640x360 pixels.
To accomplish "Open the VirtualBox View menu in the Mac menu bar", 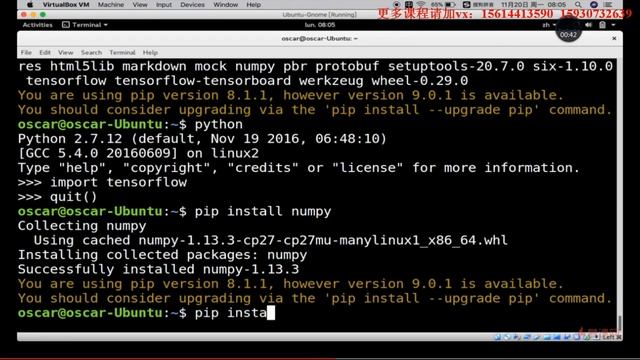I will 140,4.
